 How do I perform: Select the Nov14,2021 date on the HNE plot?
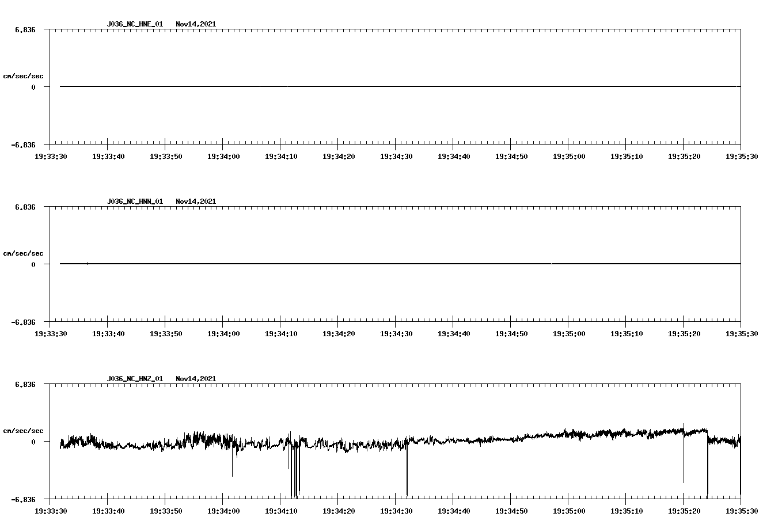pos(196,24)
